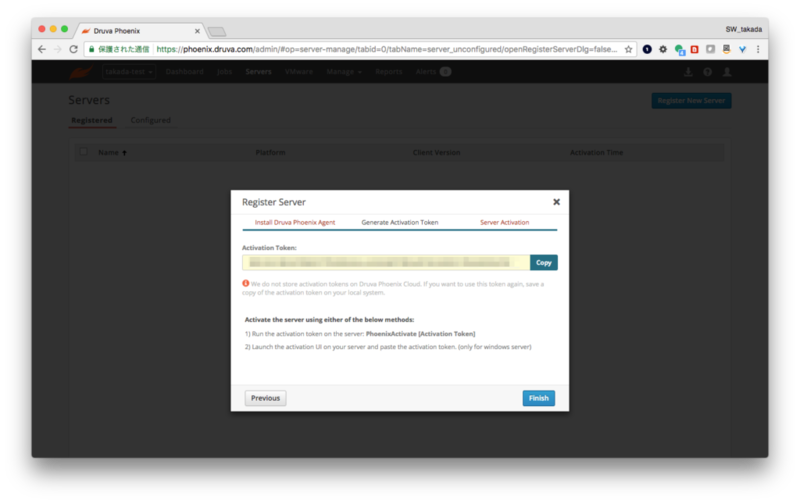
Task: Click the Activation Token field
Action: (386, 262)
